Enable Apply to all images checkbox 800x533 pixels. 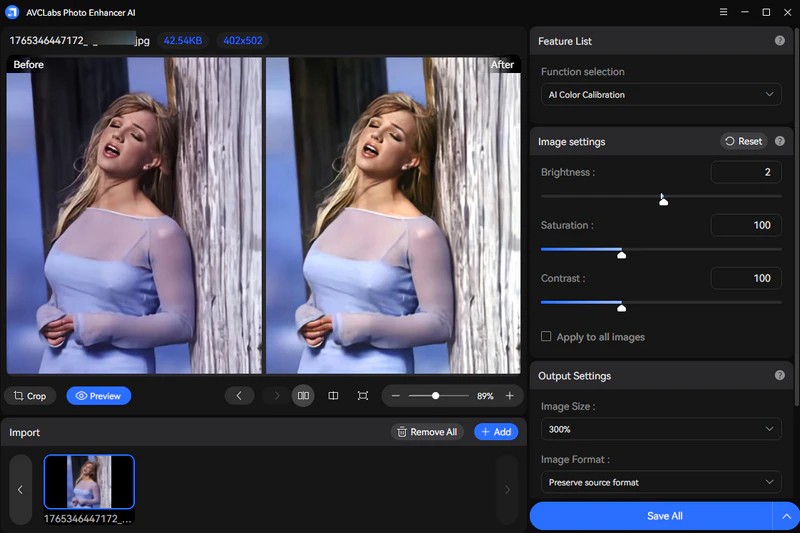click(x=546, y=337)
